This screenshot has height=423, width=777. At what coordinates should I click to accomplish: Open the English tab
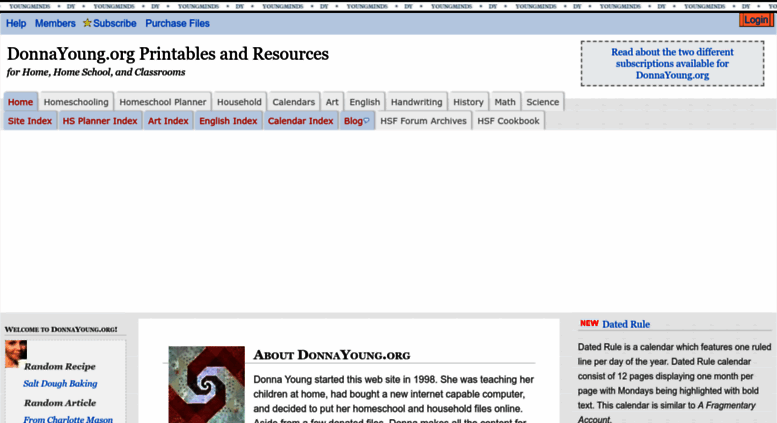coord(365,102)
